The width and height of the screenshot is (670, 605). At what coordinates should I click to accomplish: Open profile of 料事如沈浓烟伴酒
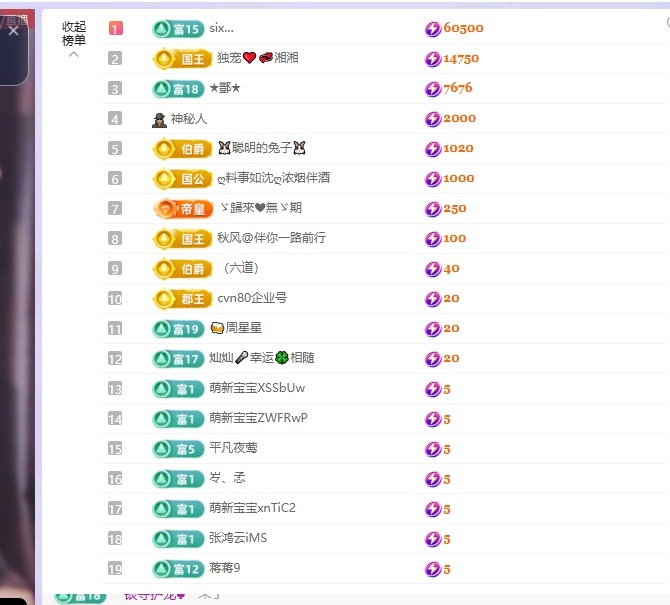(x=273, y=178)
